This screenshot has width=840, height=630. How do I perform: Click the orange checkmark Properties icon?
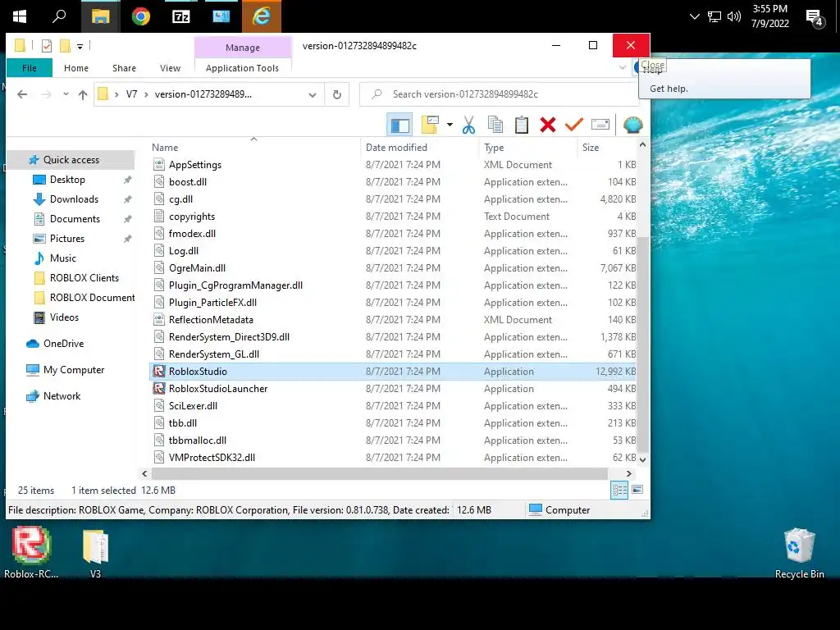[573, 125]
